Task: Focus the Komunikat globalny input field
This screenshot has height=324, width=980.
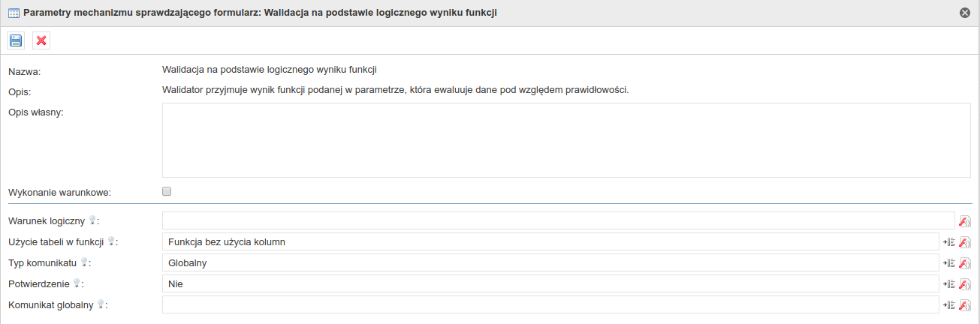Action: (550, 304)
